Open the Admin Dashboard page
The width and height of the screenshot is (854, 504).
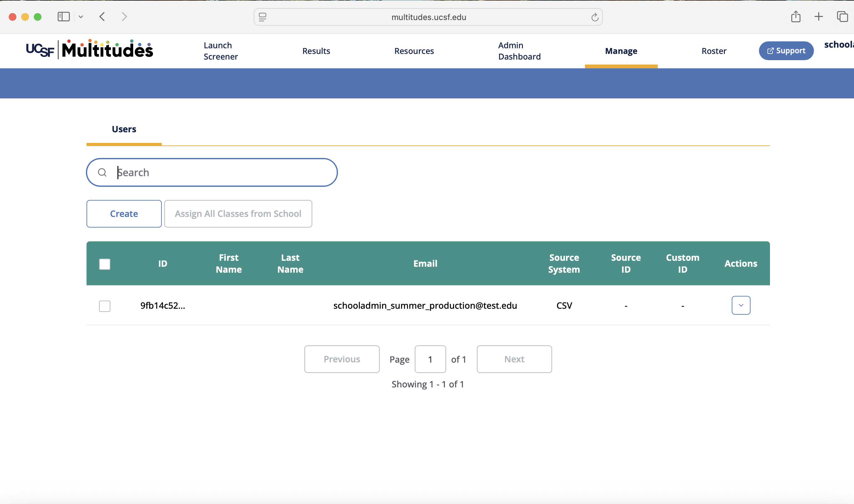[519, 51]
